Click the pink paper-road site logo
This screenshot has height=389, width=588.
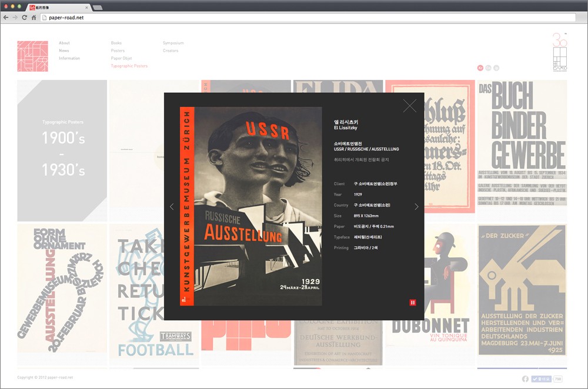pos(32,56)
